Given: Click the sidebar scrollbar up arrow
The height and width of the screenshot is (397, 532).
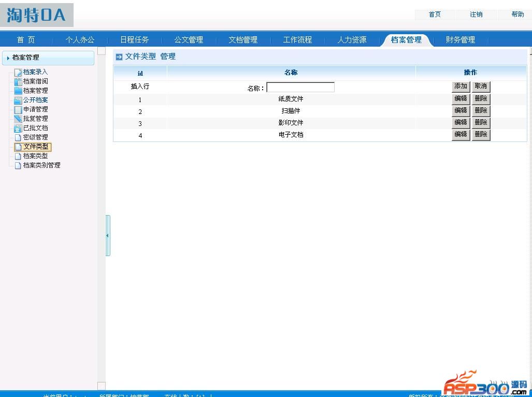Looking at the screenshot, I should click(102, 51).
